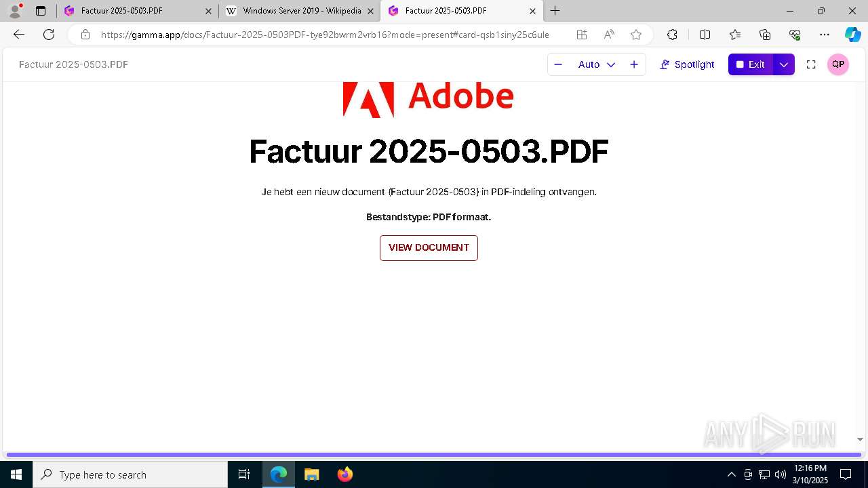The height and width of the screenshot is (488, 868).
Task: Open the tab actions menu icon
Action: 41,11
